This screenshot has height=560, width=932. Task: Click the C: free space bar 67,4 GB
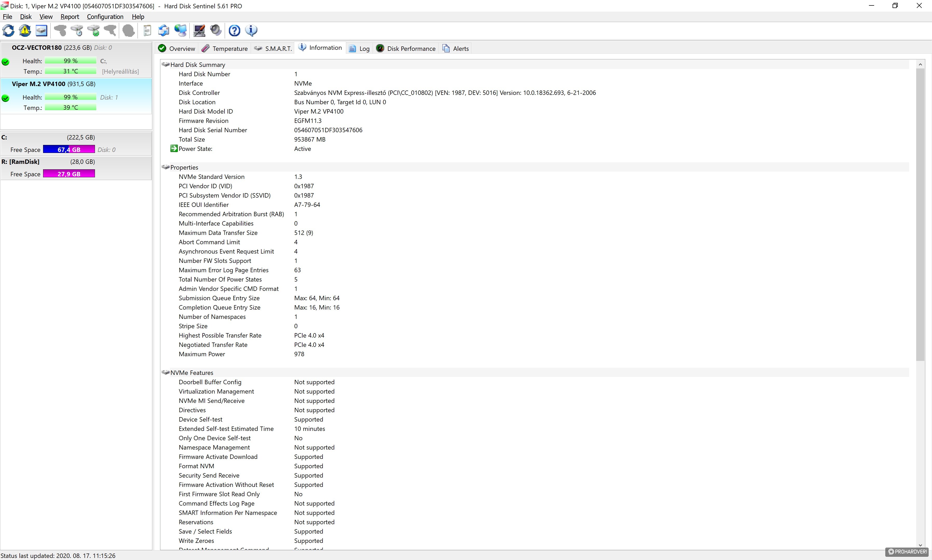coord(69,149)
